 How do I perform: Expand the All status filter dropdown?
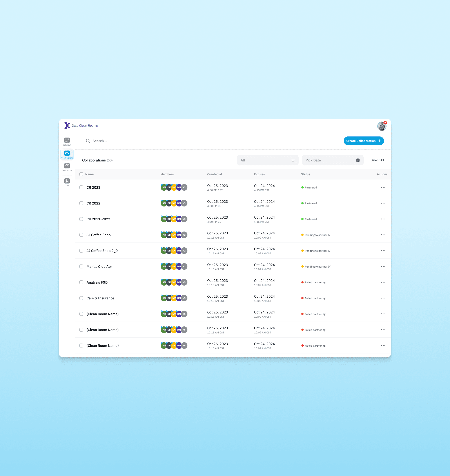coord(267,160)
